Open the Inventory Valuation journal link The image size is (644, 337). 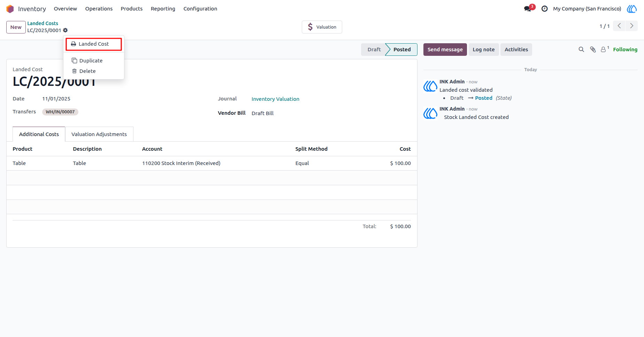(x=275, y=99)
